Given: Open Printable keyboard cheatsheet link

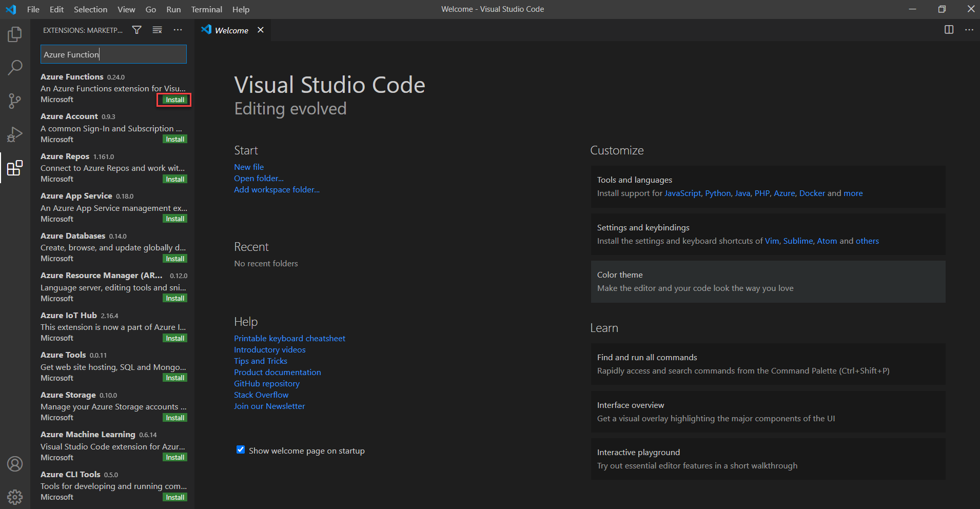Looking at the screenshot, I should (289, 338).
